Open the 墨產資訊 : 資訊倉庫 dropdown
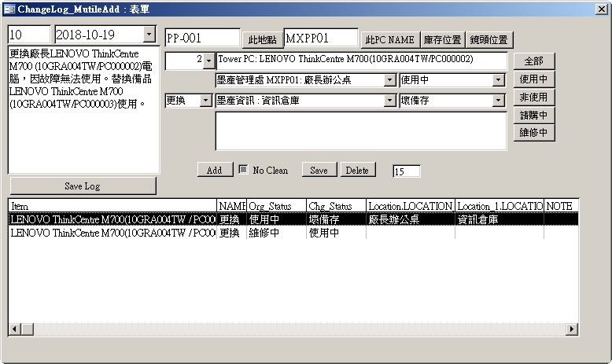The height and width of the screenshot is (364, 612). 389,101
